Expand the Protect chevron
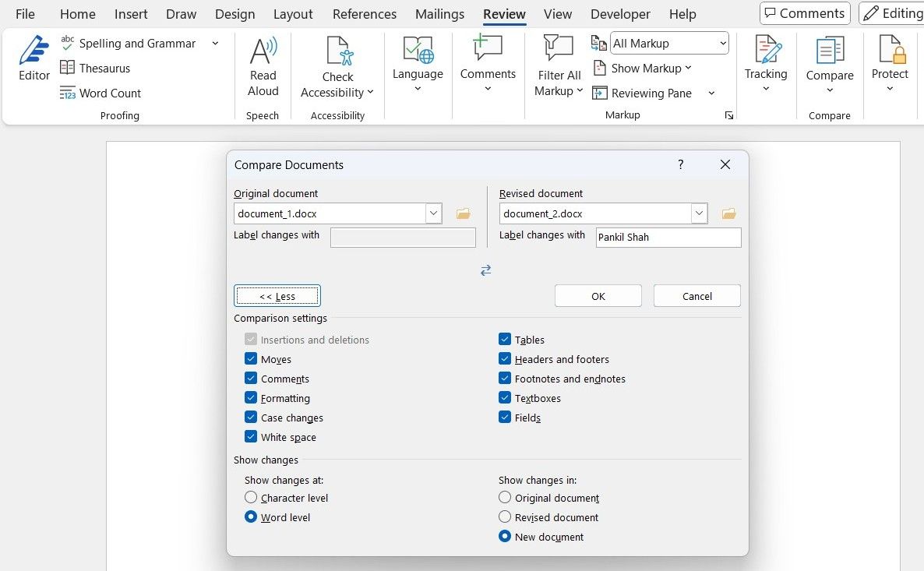Screen dimensions: 924x571 [x=890, y=89]
